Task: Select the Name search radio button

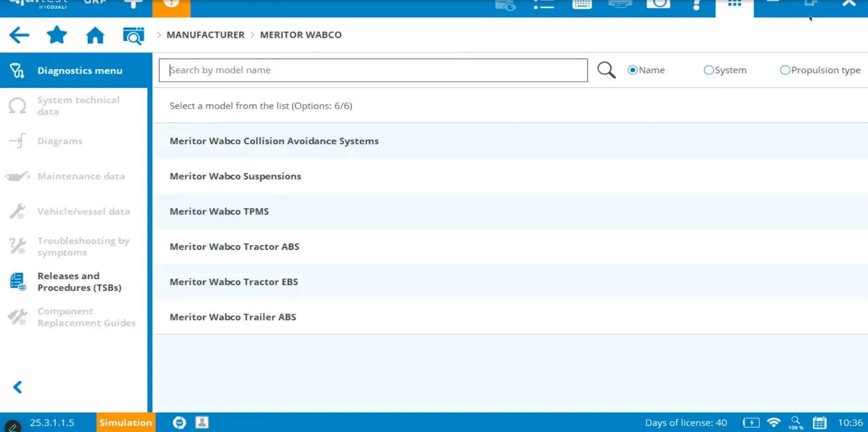Action: 633,70
